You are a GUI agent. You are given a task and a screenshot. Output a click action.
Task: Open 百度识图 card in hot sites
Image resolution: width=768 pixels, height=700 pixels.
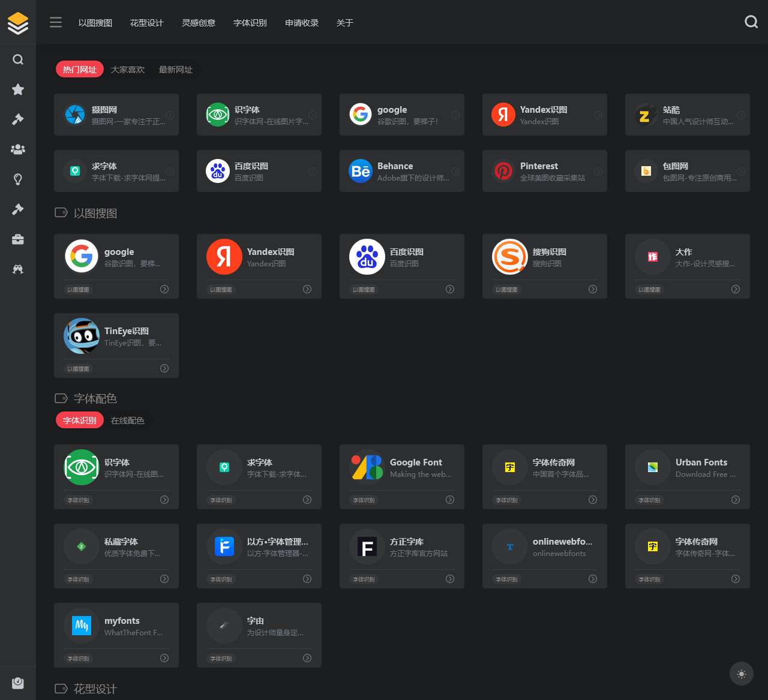coord(259,171)
